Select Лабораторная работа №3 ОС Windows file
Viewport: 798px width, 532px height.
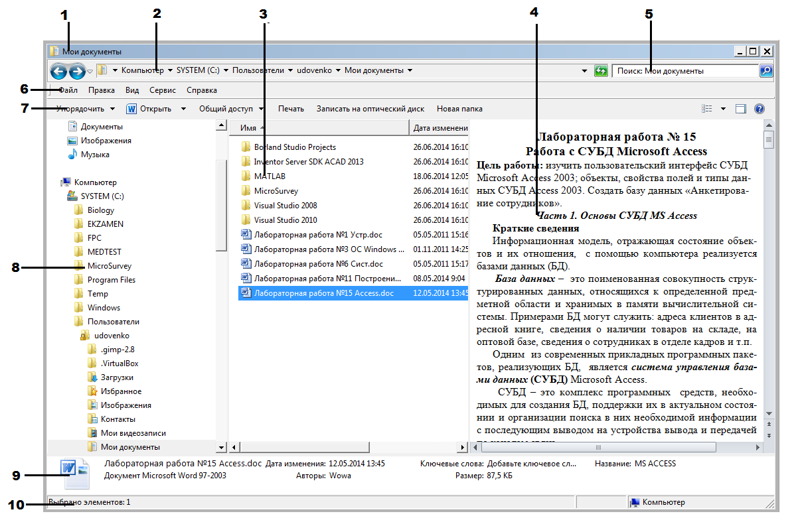(329, 249)
